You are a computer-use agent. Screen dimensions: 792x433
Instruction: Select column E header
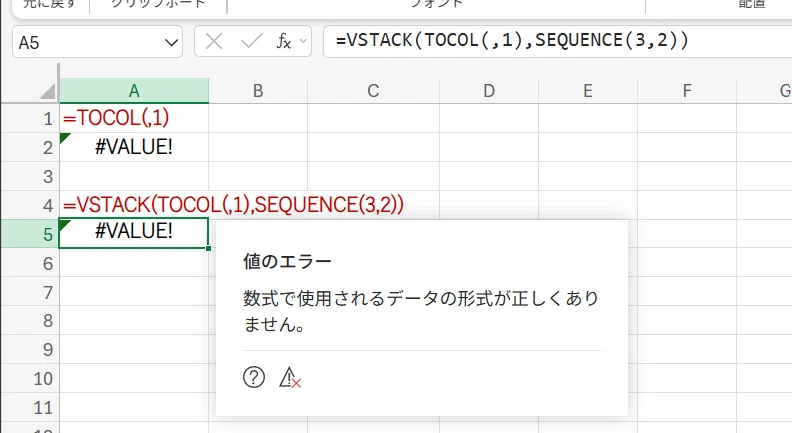tap(588, 91)
